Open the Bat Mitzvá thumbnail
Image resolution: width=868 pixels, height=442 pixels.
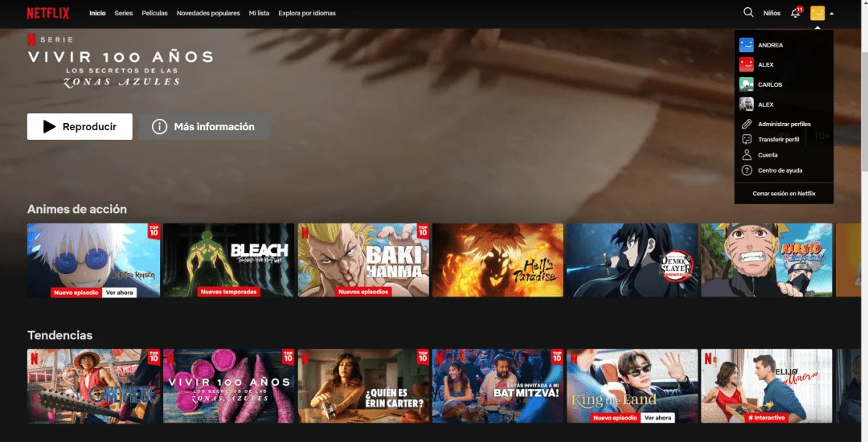[497, 386]
